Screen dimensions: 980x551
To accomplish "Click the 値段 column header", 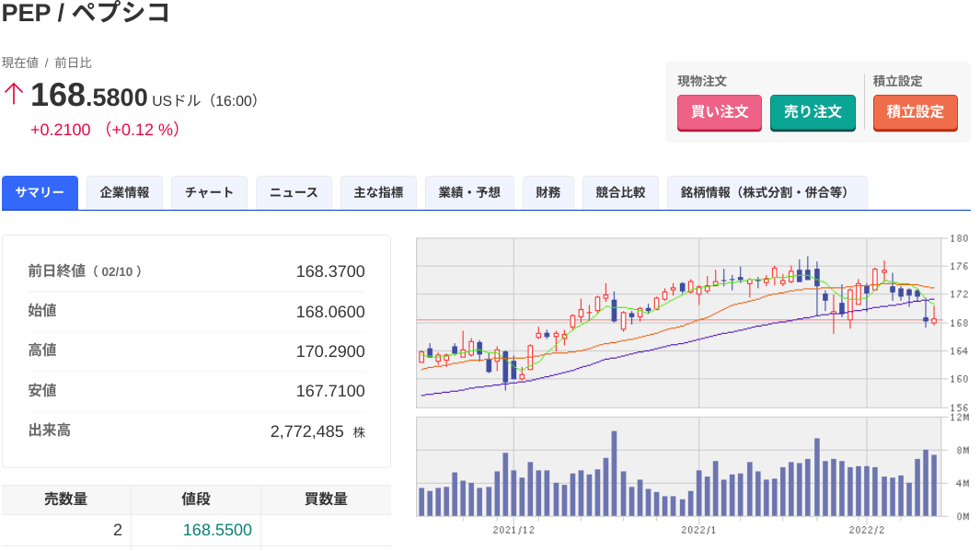I will coord(196,499).
